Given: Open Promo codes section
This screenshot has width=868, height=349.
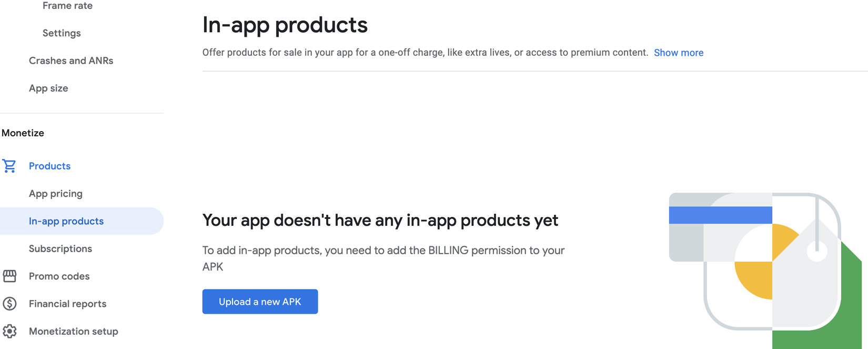Looking at the screenshot, I should (59, 276).
